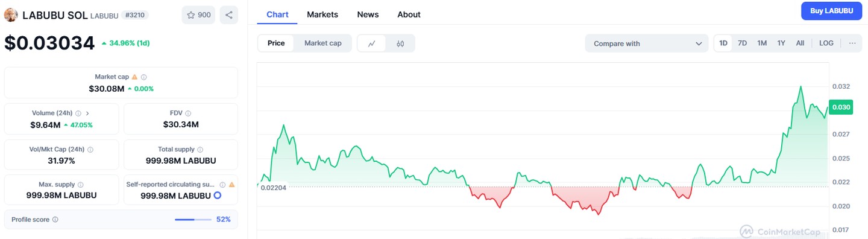Select the Price toggle option

[x=276, y=43]
